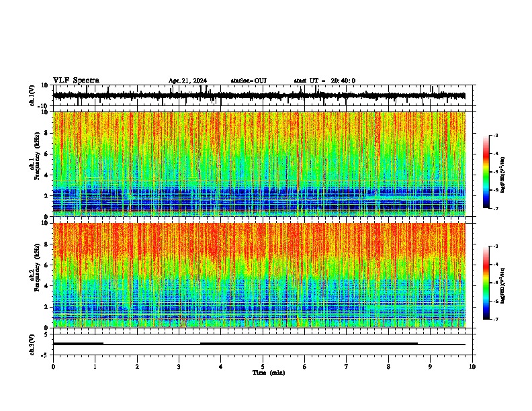Click the "2" tick on the time axis

coord(137,367)
